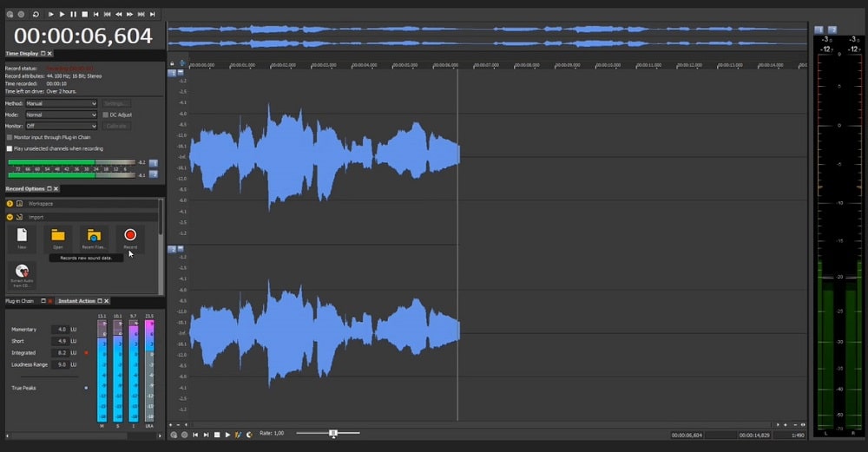This screenshot has height=452, width=868.
Task: Toggle record meter channel 1 button
Action: [154, 162]
